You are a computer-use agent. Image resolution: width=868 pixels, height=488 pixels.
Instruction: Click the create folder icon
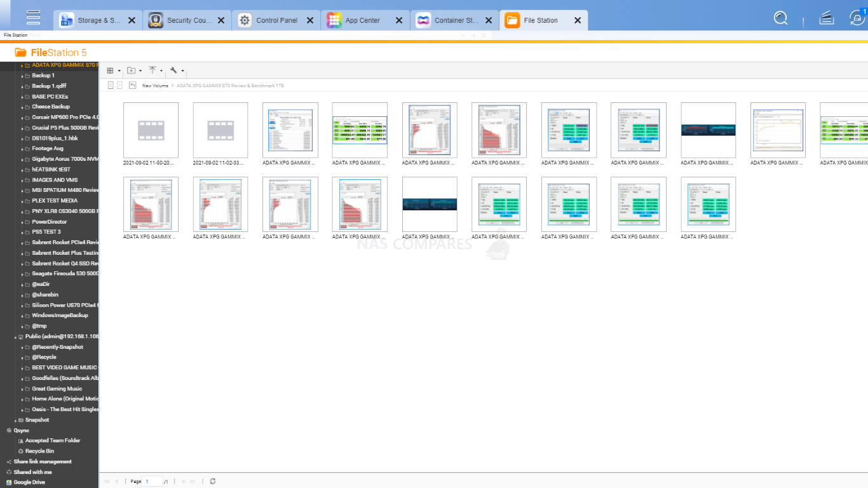[x=131, y=71]
